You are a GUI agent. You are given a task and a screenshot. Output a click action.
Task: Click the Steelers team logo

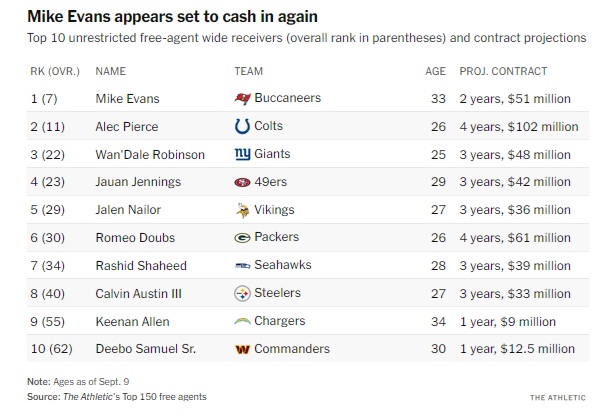tap(242, 294)
